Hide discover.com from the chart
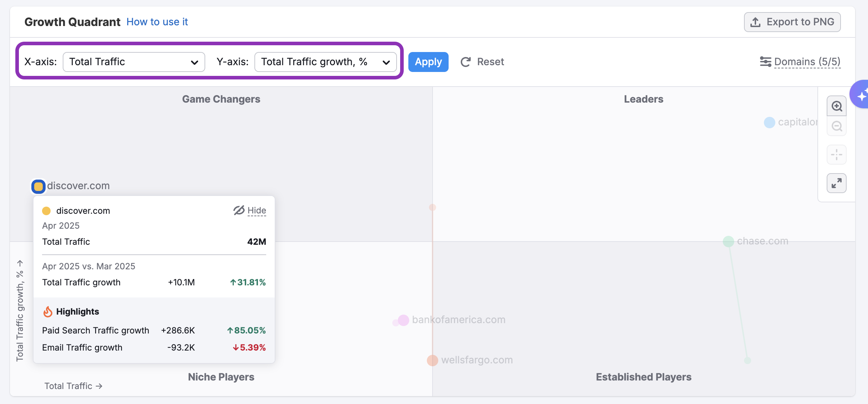This screenshot has width=868, height=404. (257, 211)
